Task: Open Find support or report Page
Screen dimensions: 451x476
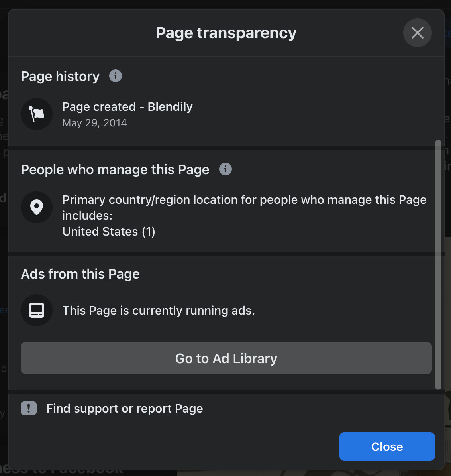Action: [x=124, y=408]
